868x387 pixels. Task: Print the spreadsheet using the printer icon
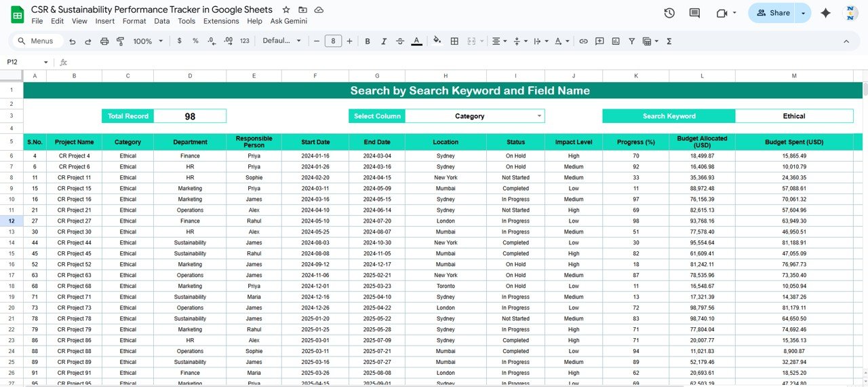[104, 41]
